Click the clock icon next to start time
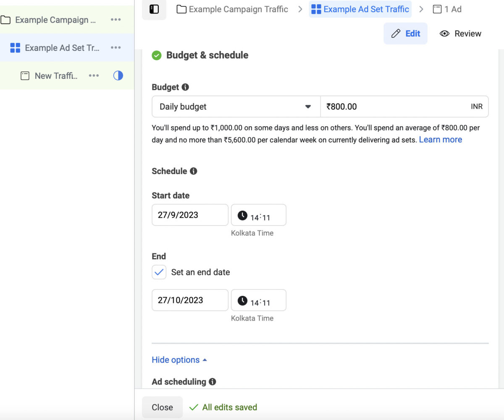504x420 pixels. pos(243,215)
